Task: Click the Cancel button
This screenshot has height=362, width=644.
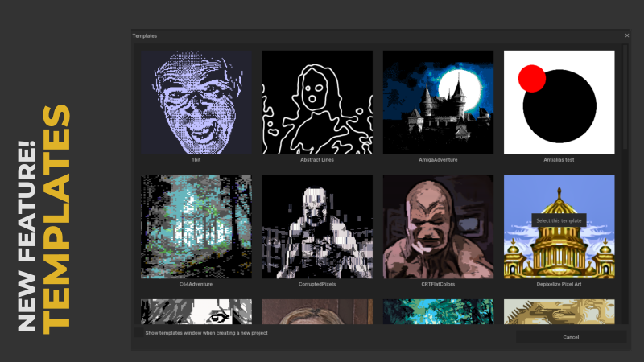Action: pyautogui.click(x=571, y=337)
